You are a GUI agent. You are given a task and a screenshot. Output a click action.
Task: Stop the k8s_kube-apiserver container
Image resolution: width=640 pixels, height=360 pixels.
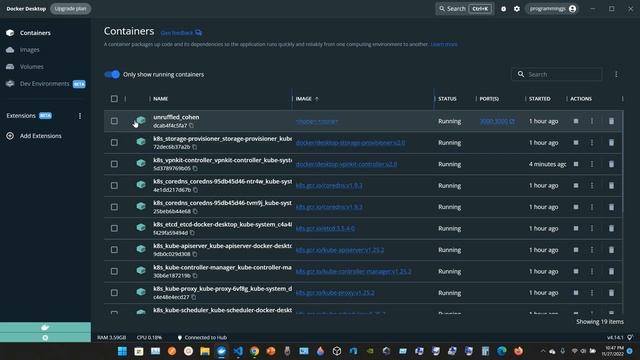[x=576, y=250]
